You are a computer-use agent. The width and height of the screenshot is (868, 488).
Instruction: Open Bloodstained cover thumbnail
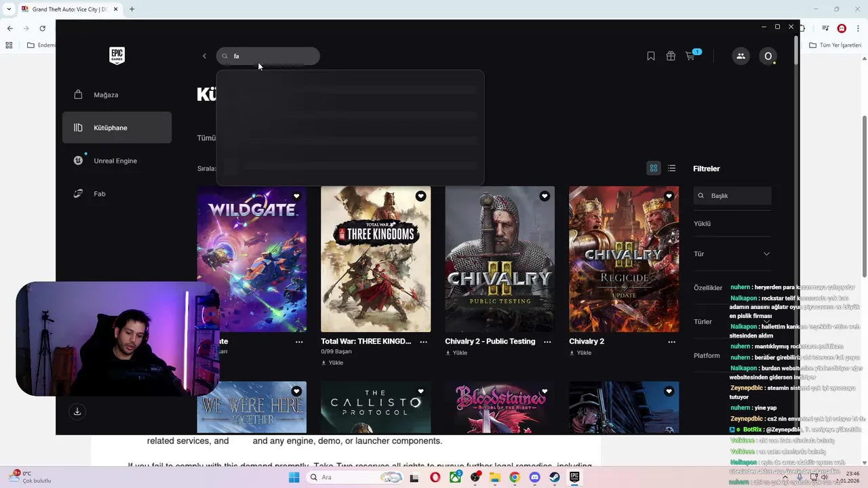(500, 407)
